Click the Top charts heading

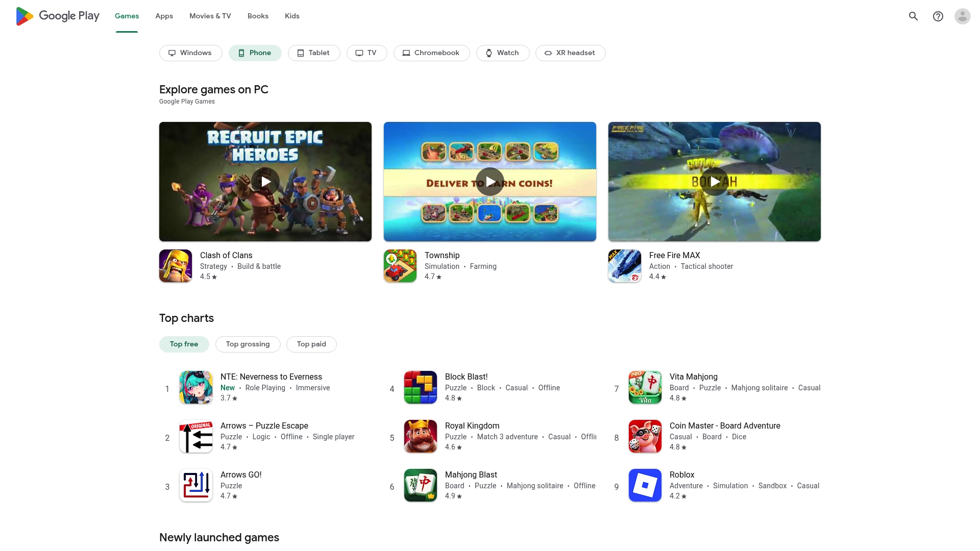[186, 318]
